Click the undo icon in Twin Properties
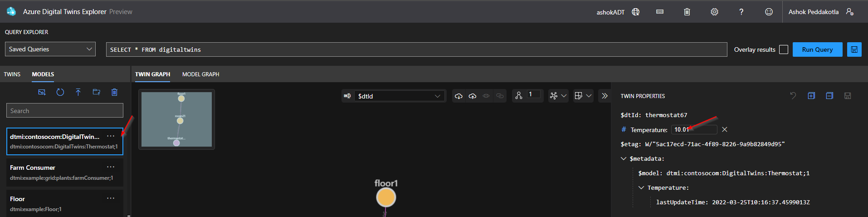 coord(793,96)
